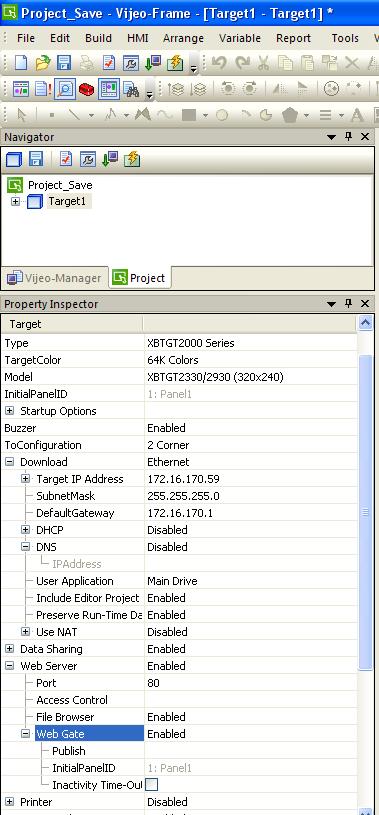379x815 pixels.
Task: Click the red toolchest icon
Action: [x=86, y=89]
